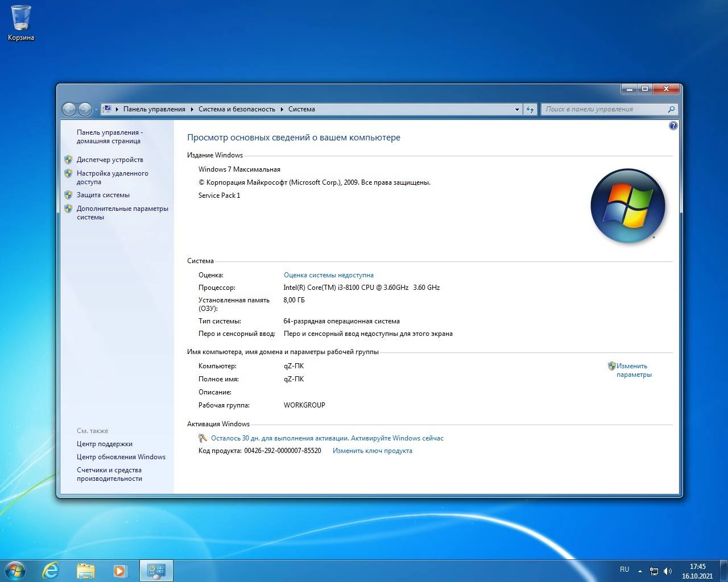Click the shield icon beside Изменить параметры

pos(612,366)
